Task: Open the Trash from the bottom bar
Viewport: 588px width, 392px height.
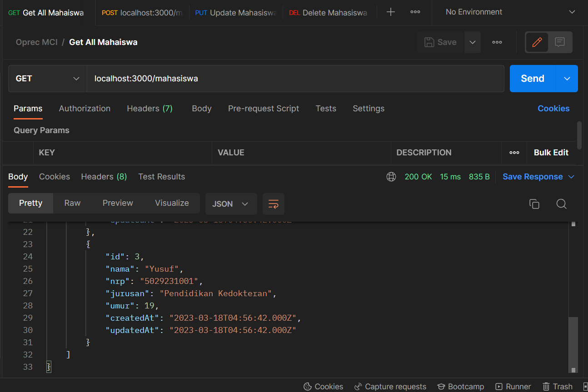Action: click(558, 386)
